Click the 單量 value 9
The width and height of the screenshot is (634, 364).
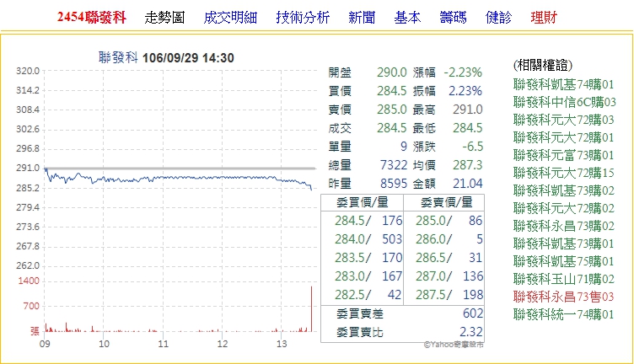click(404, 147)
